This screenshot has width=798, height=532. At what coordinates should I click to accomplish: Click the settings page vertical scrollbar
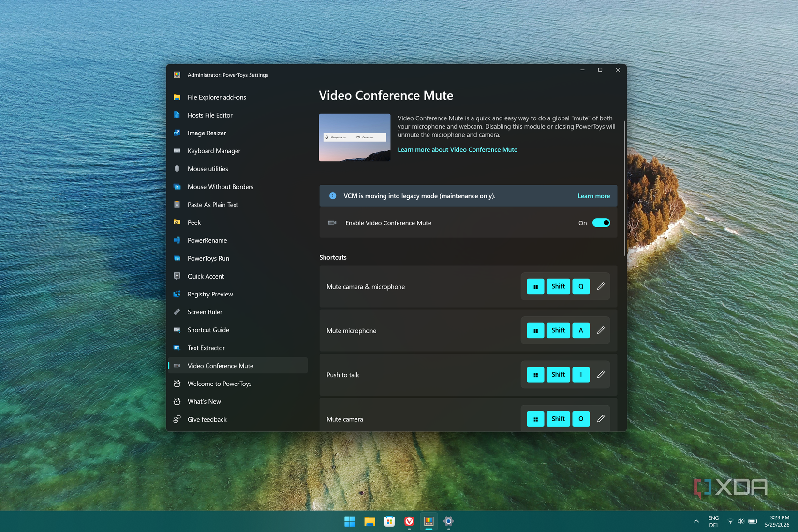[x=624, y=189]
